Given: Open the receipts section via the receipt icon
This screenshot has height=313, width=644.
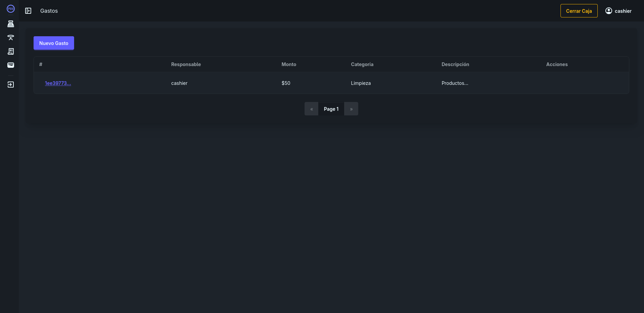Looking at the screenshot, I should coord(11,51).
